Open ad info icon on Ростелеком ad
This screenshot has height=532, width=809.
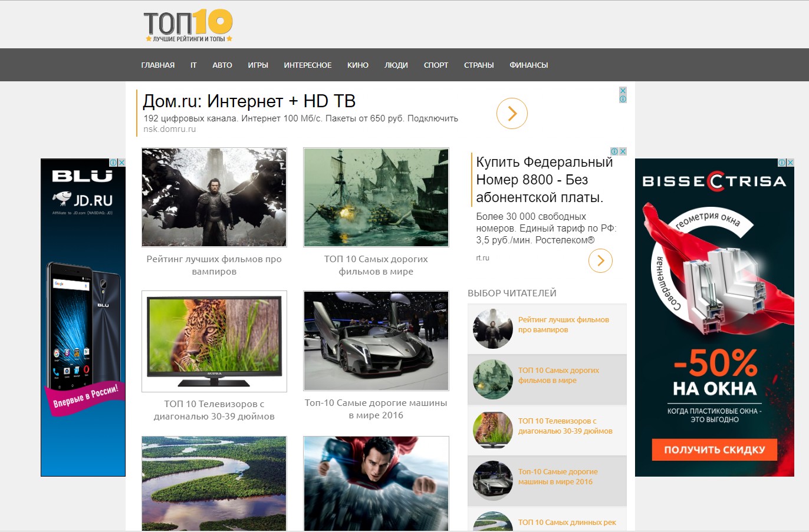[x=614, y=151]
